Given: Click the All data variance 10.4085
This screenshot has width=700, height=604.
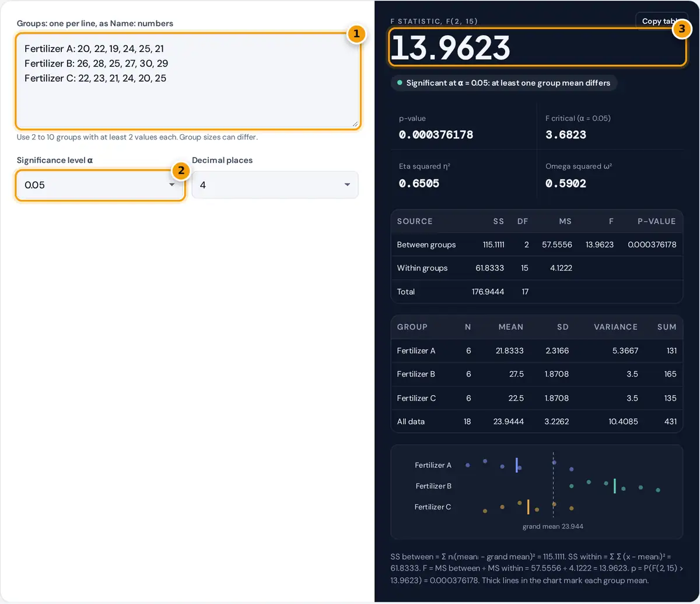Looking at the screenshot, I should tap(624, 421).
